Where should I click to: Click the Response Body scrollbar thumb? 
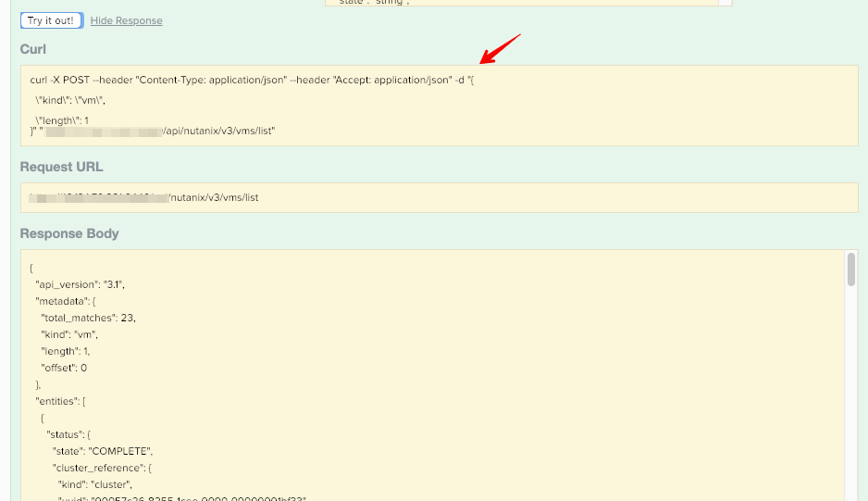851,269
